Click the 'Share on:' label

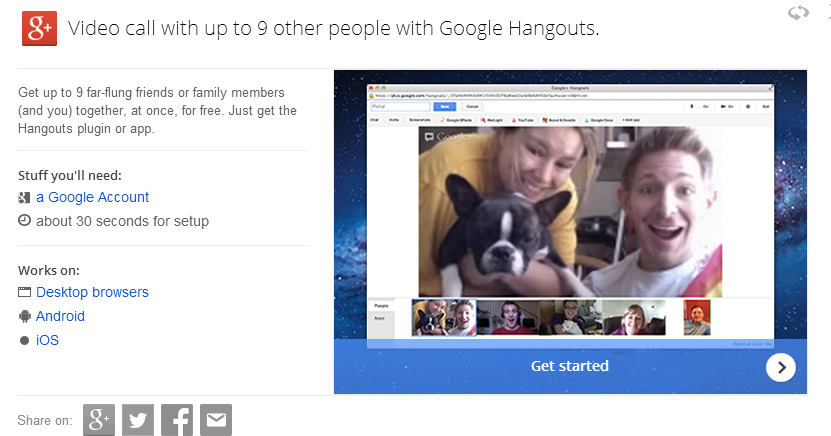(45, 421)
